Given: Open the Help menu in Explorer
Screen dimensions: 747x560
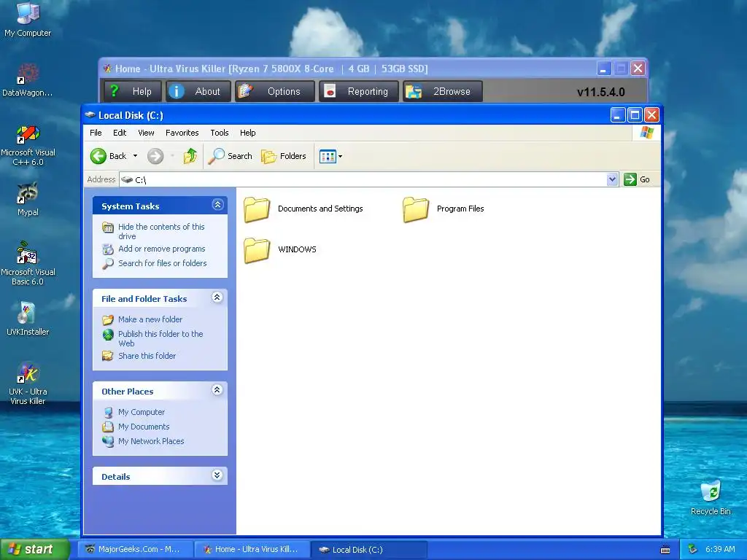Looking at the screenshot, I should tap(248, 133).
